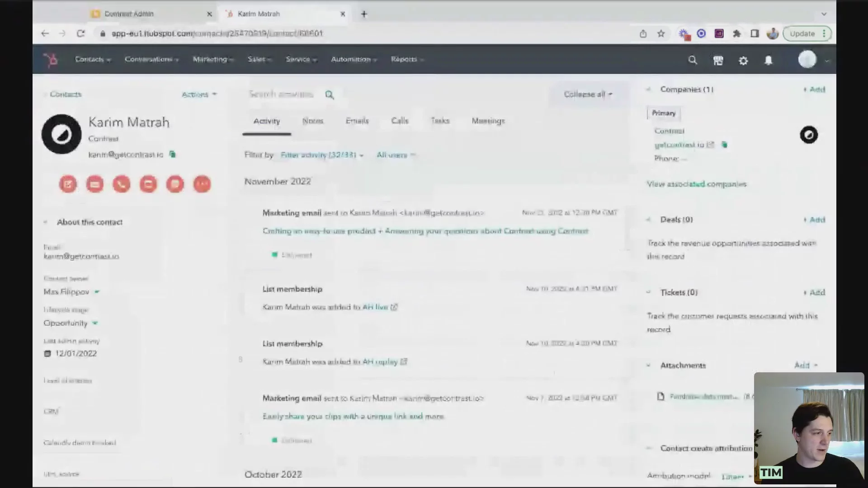
Task: Click the browser address bar URL
Action: pyautogui.click(x=217, y=33)
